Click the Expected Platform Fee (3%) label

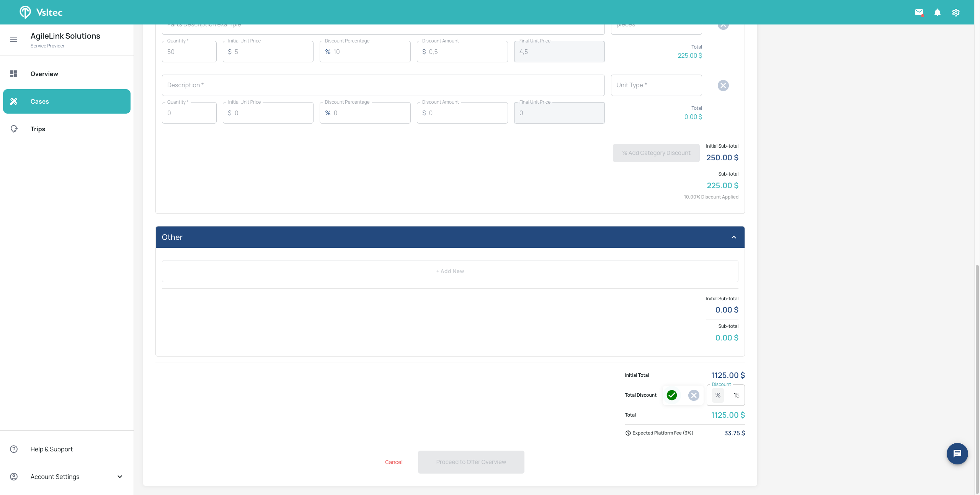662,433
